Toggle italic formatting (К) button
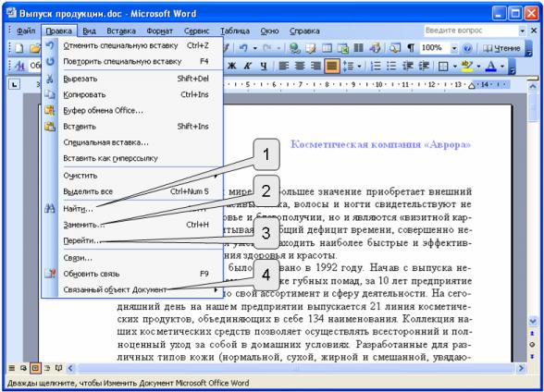Viewport: 544px width, 392px height. pyautogui.click(x=247, y=66)
